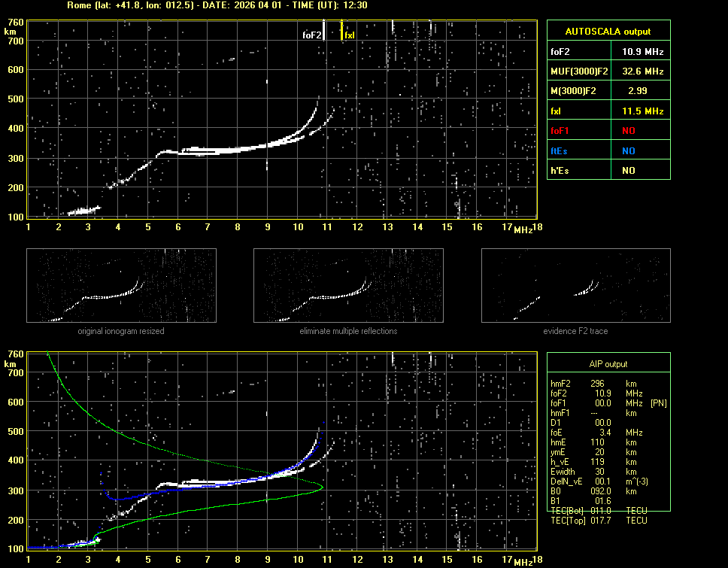Viewport: 728px width, 568px height.
Task: Click the MUF(3000)F2 32.6 MHz value
Action: click(x=642, y=71)
